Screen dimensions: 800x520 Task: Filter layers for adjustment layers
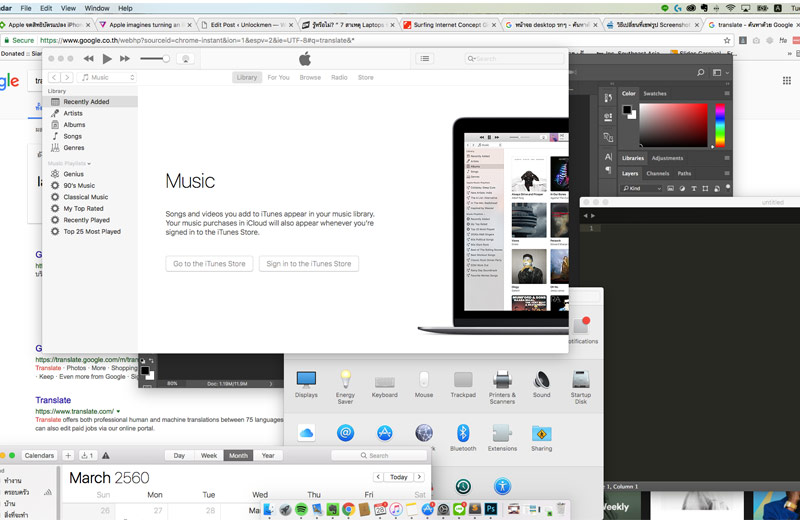point(682,188)
